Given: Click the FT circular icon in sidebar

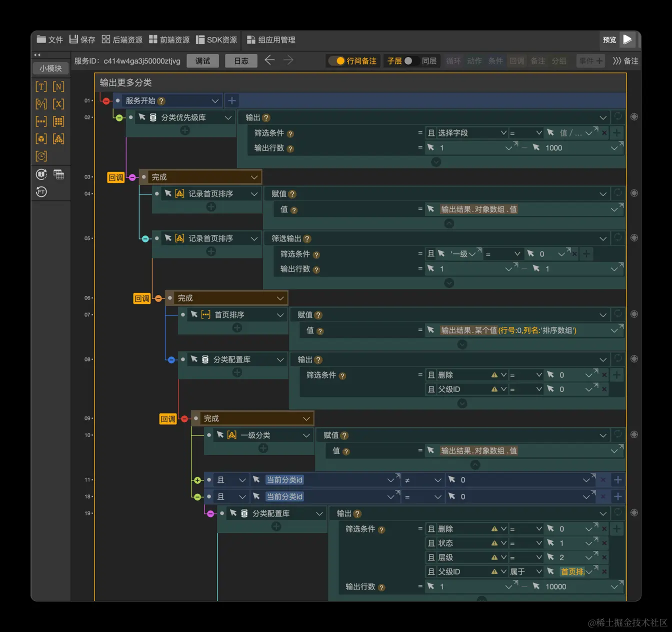Looking at the screenshot, I should 41,192.
